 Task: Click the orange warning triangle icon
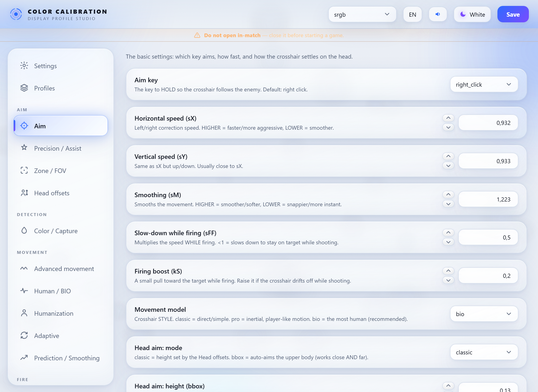[197, 35]
